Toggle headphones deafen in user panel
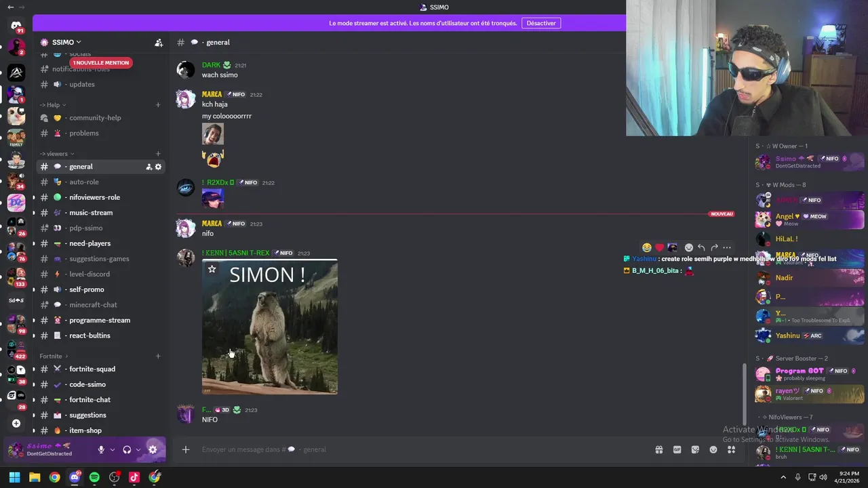This screenshot has width=868, height=488. (127, 449)
